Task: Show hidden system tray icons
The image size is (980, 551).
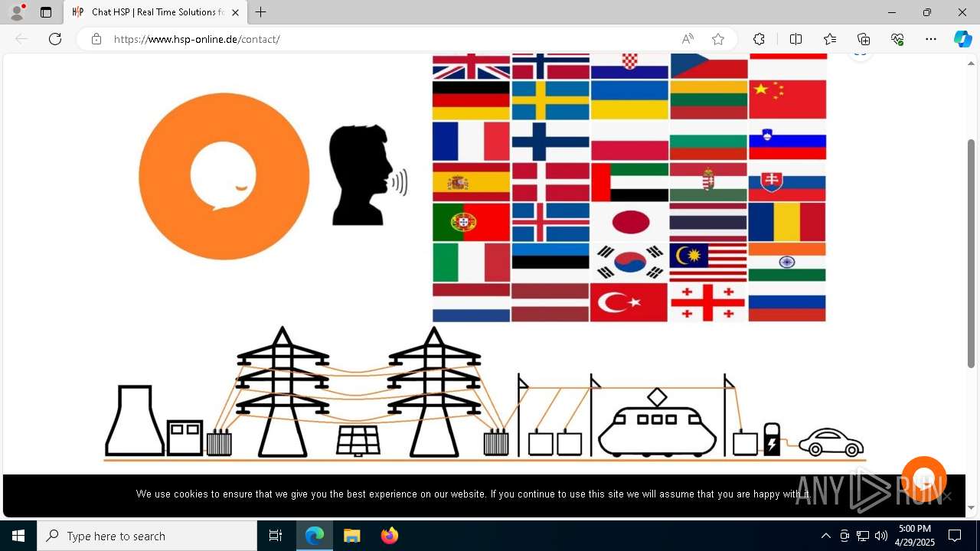Action: click(825, 536)
